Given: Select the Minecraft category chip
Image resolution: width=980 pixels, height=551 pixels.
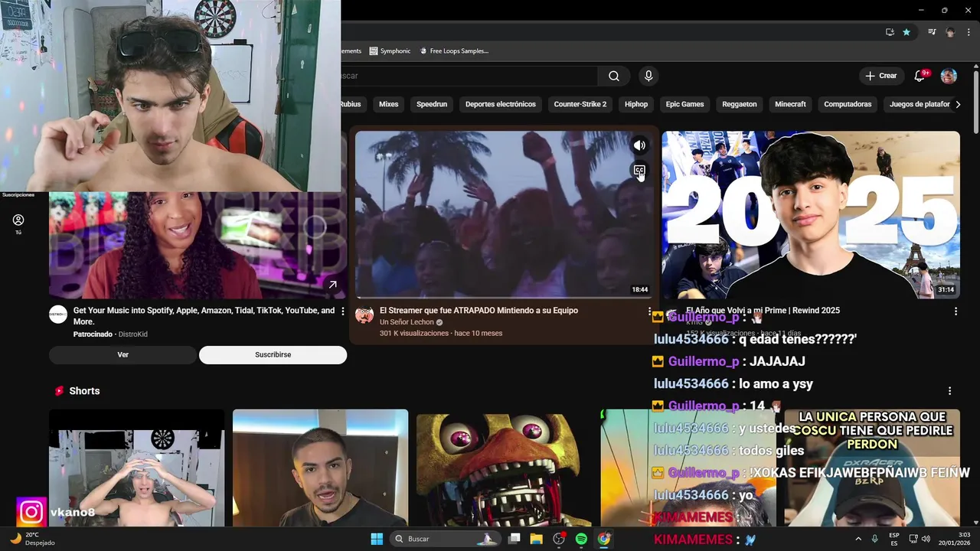Looking at the screenshot, I should (x=790, y=104).
